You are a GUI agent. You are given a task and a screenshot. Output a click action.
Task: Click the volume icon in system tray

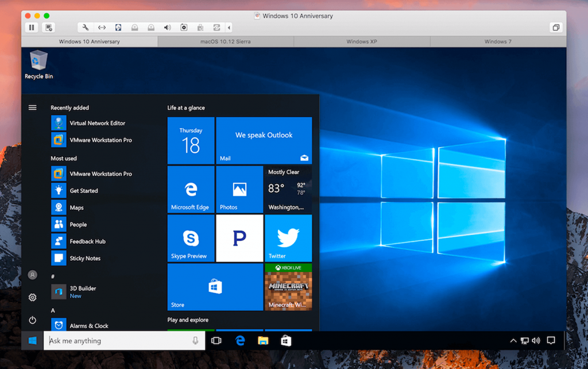click(536, 340)
